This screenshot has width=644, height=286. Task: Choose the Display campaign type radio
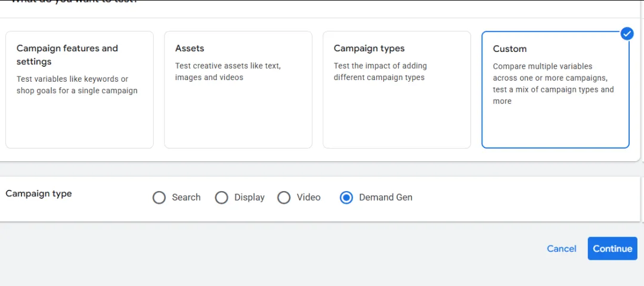(x=221, y=198)
